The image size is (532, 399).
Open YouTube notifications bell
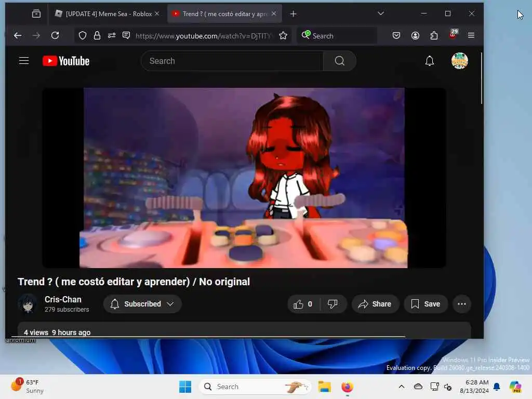click(x=430, y=61)
